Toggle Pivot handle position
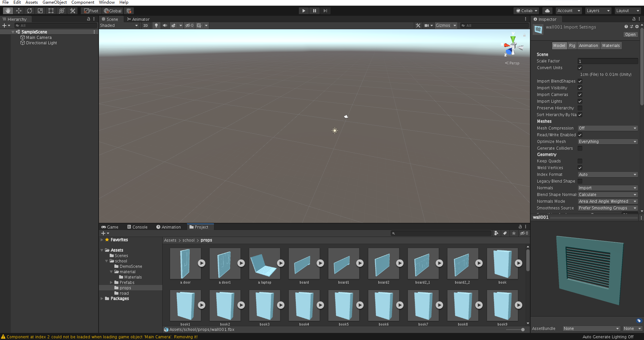Viewport: 644px width, 340px height. click(91, 11)
